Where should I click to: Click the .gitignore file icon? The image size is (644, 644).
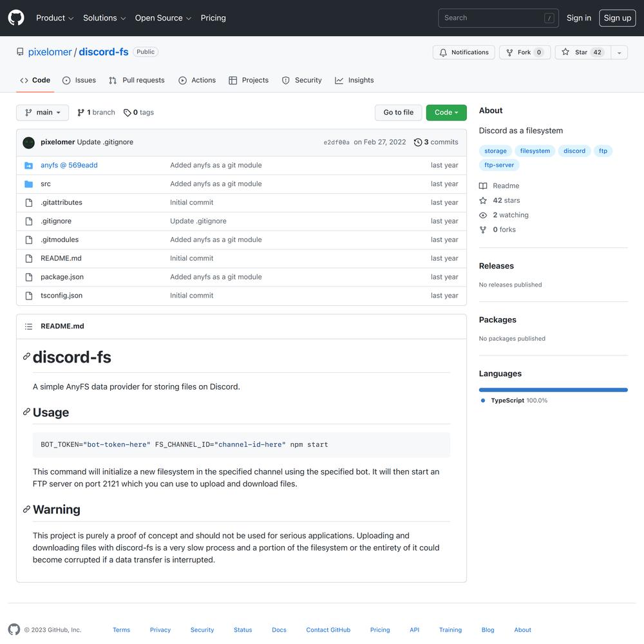(29, 222)
